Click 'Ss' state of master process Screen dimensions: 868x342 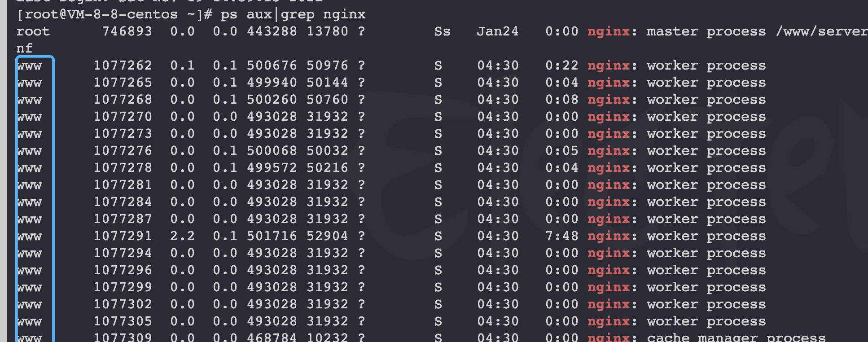(x=442, y=31)
